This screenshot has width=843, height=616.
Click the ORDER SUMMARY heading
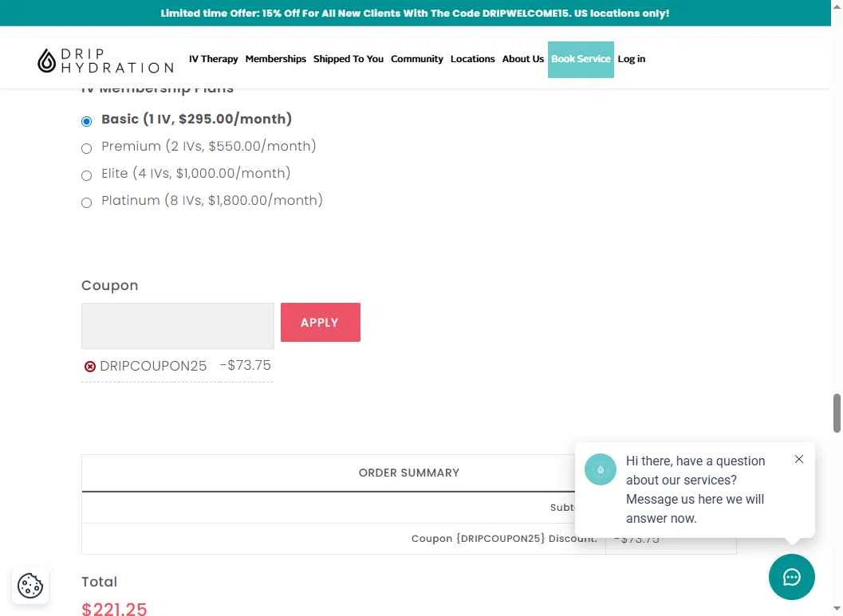click(408, 473)
